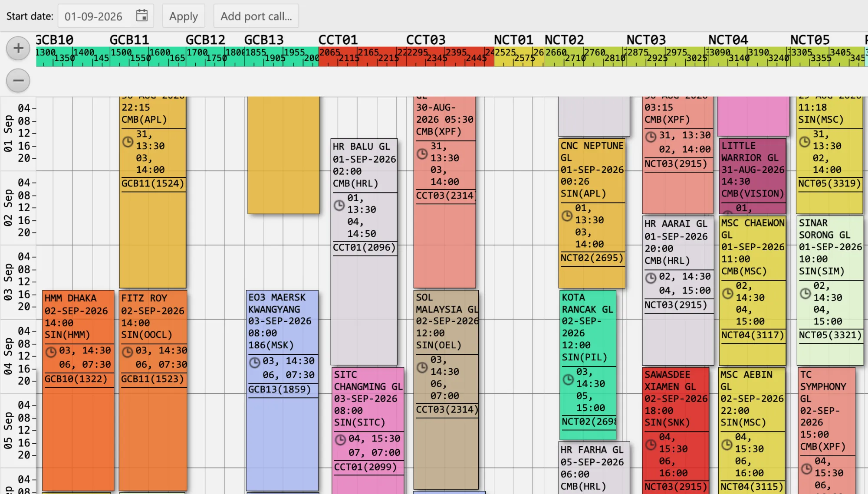Click the clock icon in SAWASDEE XIAMEN GL card
The height and width of the screenshot is (494, 868).
(651, 445)
